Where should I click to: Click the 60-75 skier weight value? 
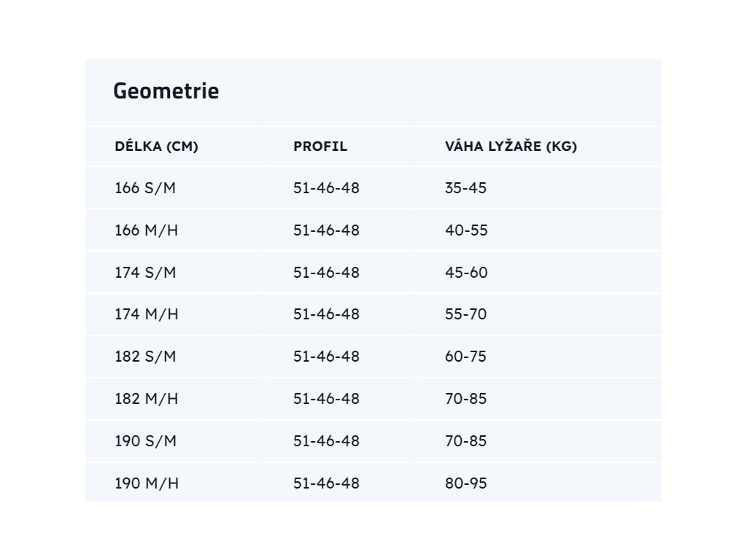pyautogui.click(x=465, y=357)
